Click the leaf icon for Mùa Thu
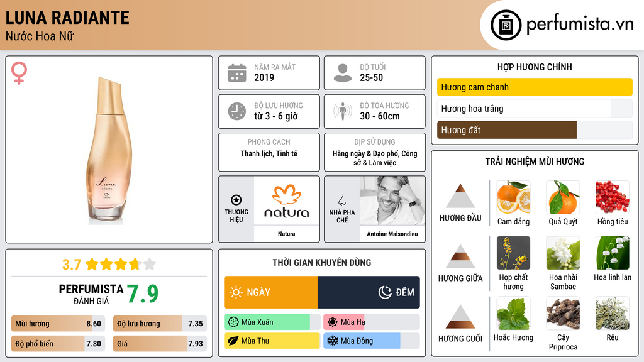The width and height of the screenshot is (644, 362). click(233, 341)
